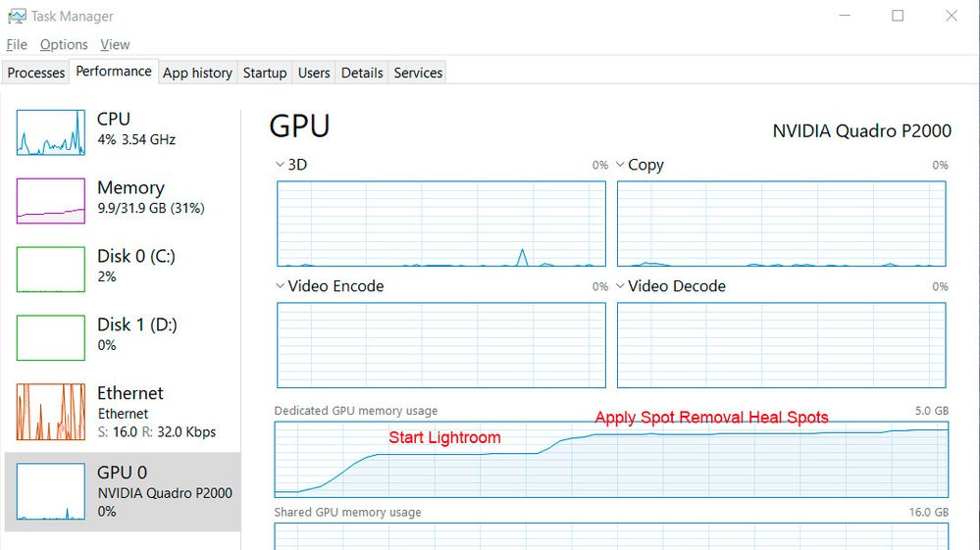Open the Video Decode engine dropdown
980x550 pixels.
coord(620,286)
